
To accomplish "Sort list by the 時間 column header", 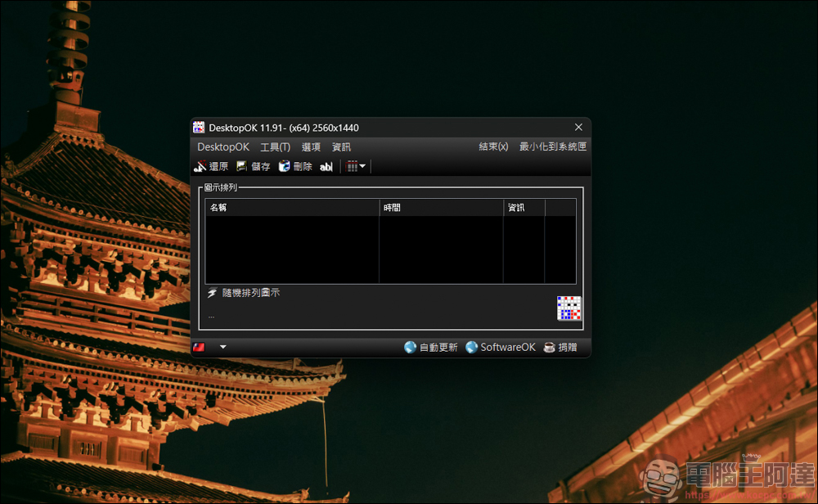I will pos(442,208).
